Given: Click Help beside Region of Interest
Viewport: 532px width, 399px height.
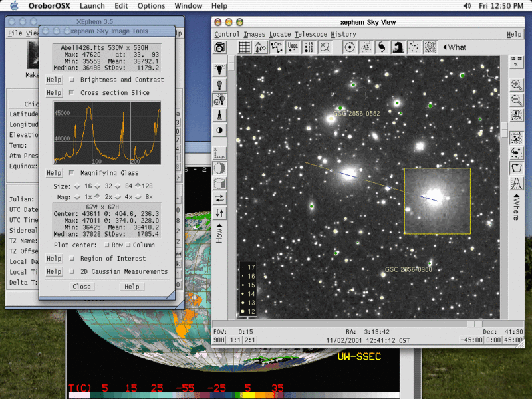Looking at the screenshot, I should tap(54, 259).
